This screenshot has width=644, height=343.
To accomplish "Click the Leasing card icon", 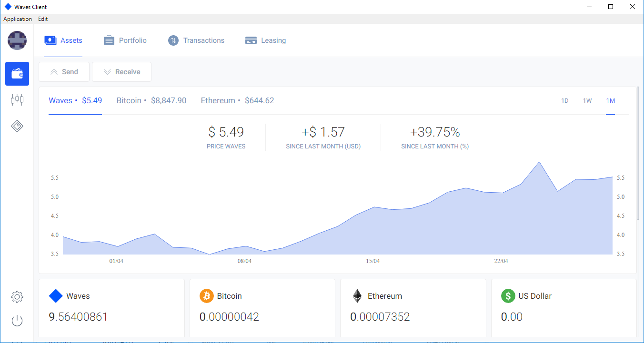I will 251,40.
